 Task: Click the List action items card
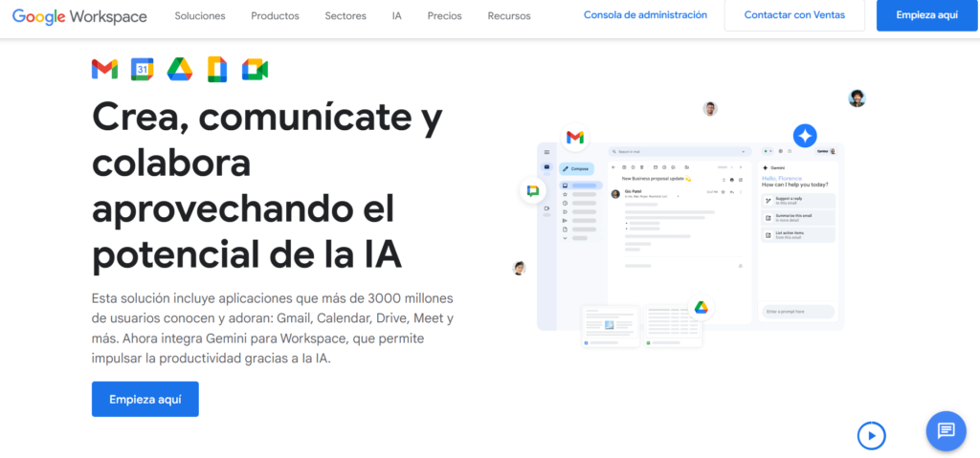pyautogui.click(x=798, y=235)
